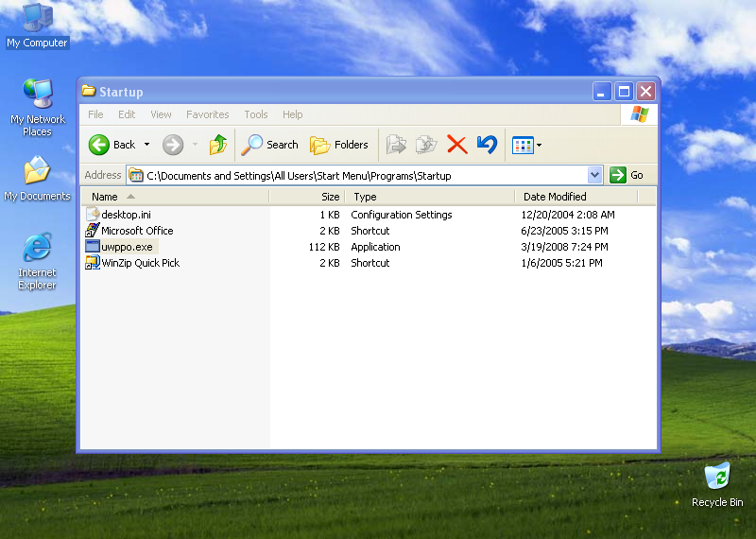
Task: Open the Favorites menu
Action: [207, 114]
